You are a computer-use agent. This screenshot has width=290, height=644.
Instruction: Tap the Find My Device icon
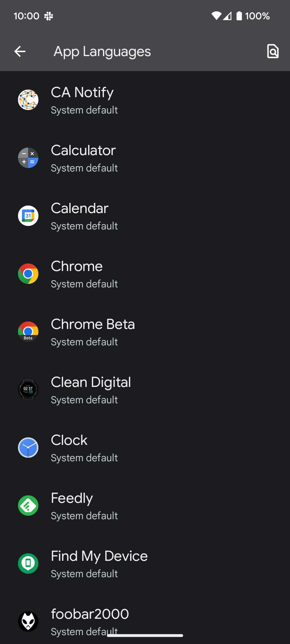[x=28, y=563]
